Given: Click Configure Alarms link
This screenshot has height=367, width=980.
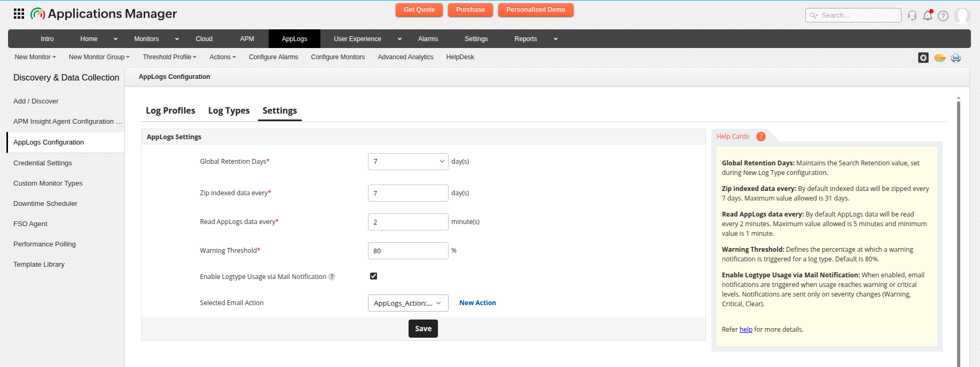Looking at the screenshot, I should click(x=273, y=57).
